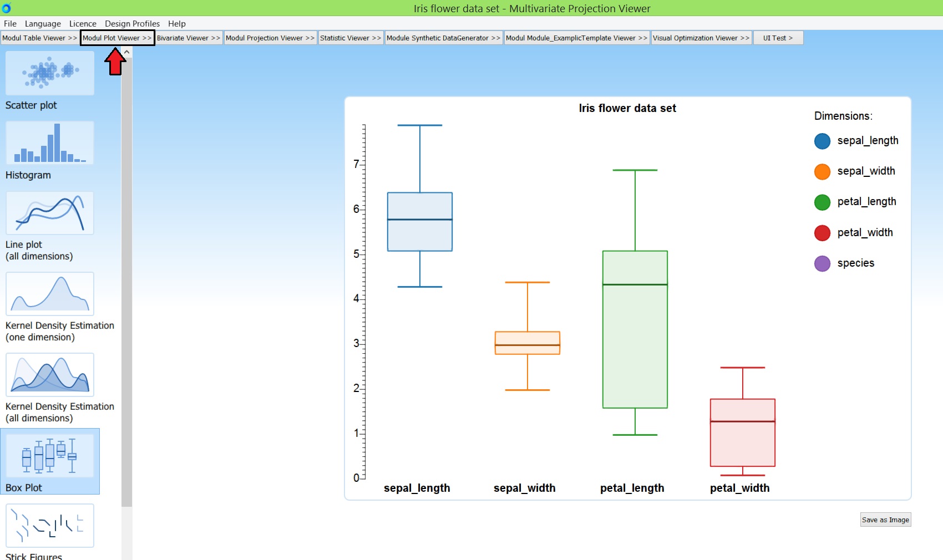
Task: Toggle the petal_width dimension in the legend
Action: 823,233
